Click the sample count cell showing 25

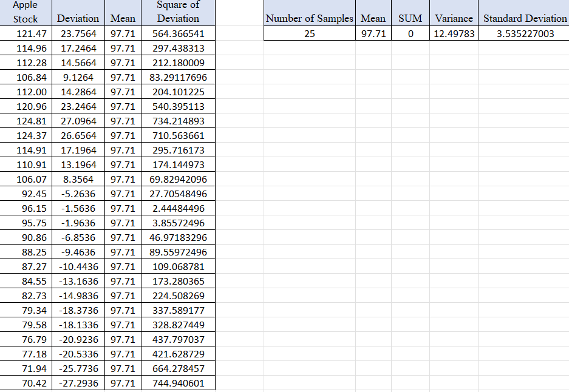(x=308, y=33)
